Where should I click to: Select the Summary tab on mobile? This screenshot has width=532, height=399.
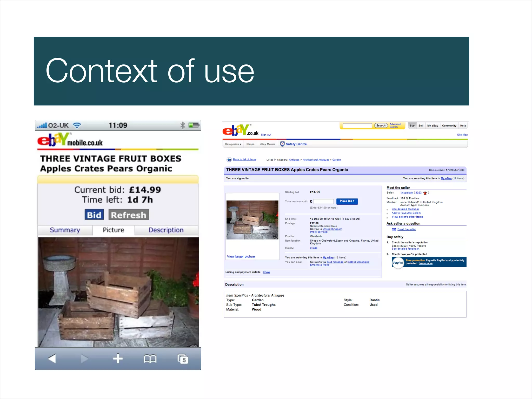(65, 230)
